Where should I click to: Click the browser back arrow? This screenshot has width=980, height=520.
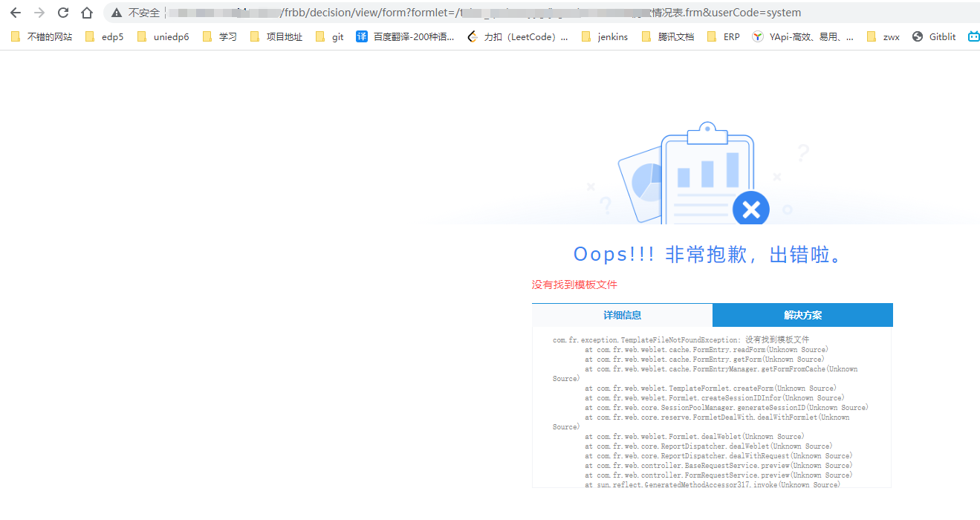pyautogui.click(x=16, y=13)
